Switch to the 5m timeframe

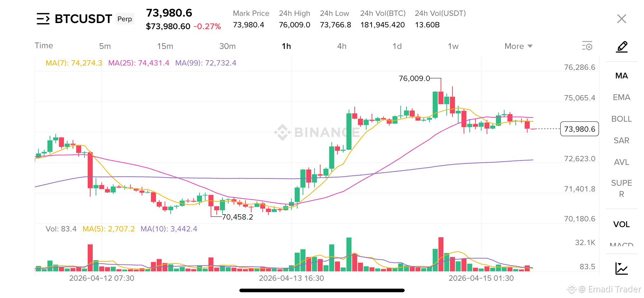[x=105, y=46]
